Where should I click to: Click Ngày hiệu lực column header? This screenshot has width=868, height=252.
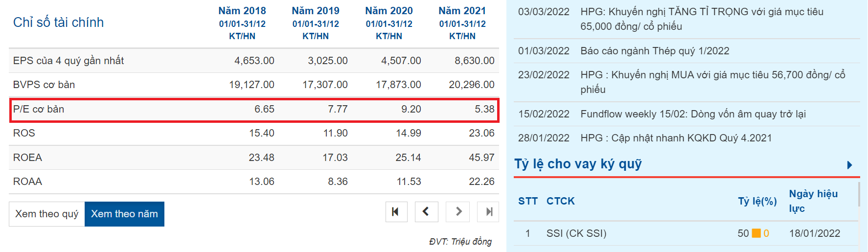tap(813, 201)
